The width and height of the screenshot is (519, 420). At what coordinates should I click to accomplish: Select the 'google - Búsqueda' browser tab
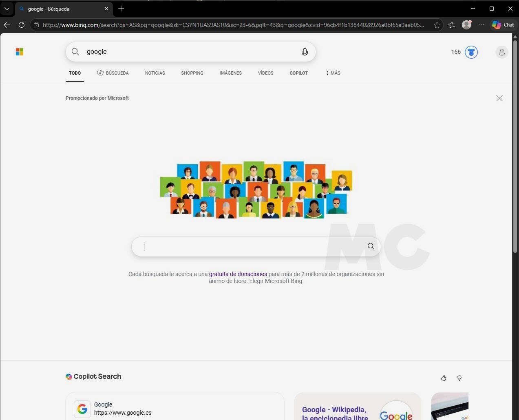click(64, 9)
